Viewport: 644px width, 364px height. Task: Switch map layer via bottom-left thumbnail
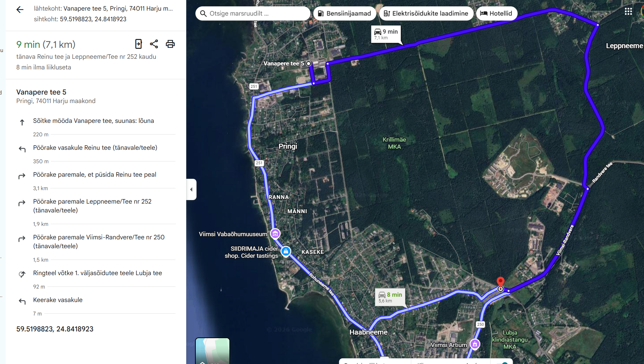tap(212, 351)
